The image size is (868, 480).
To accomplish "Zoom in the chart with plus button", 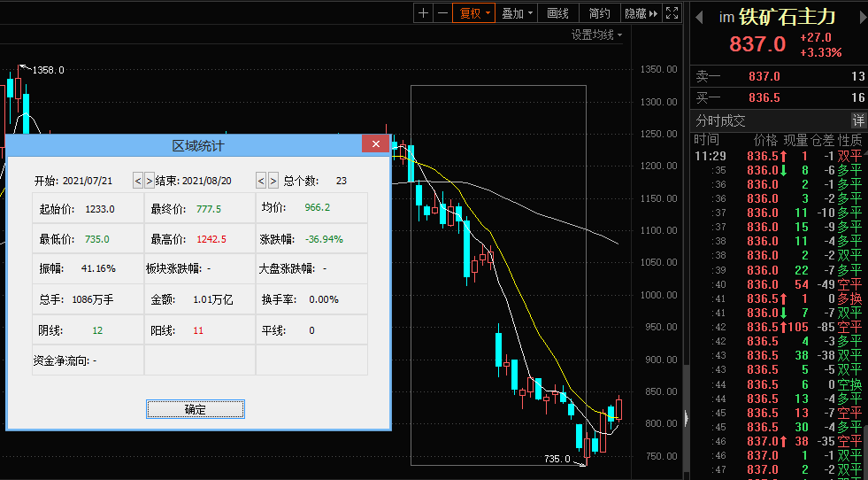I will point(424,13).
